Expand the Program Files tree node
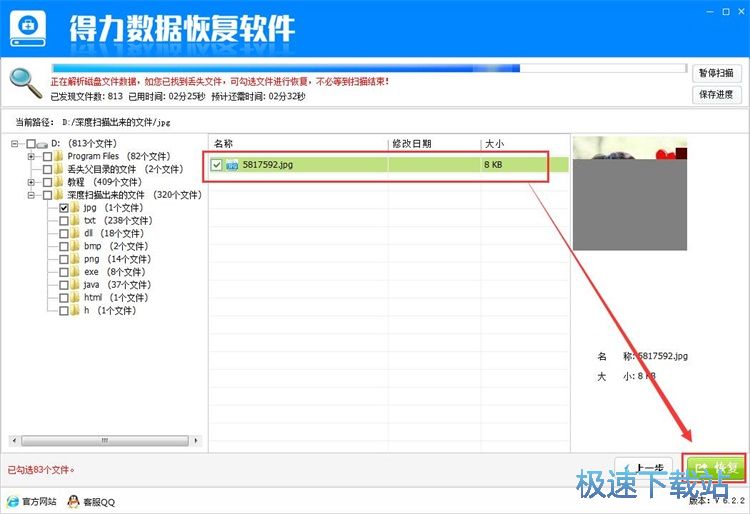This screenshot has height=514, width=750. click(x=31, y=157)
